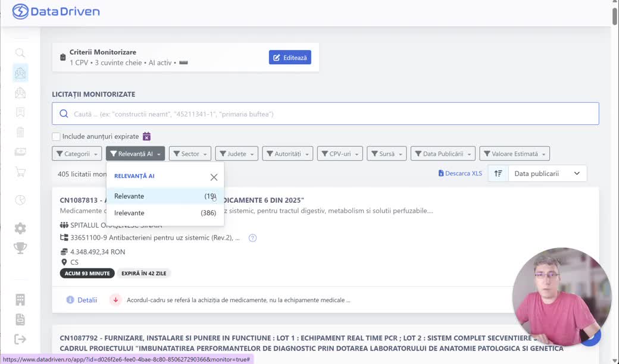Click the search icon in the sidebar
619x364 pixels.
pyautogui.click(x=20, y=53)
